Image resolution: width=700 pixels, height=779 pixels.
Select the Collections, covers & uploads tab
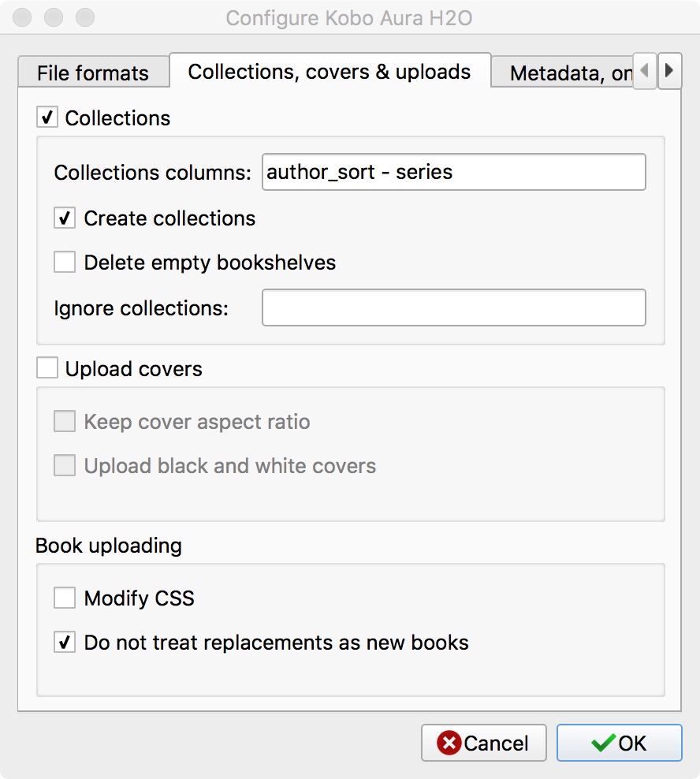click(330, 72)
